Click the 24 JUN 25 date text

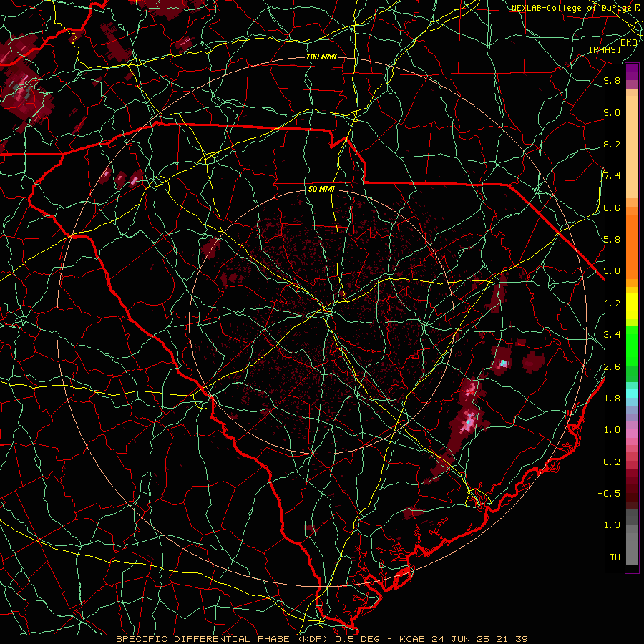(x=461, y=639)
